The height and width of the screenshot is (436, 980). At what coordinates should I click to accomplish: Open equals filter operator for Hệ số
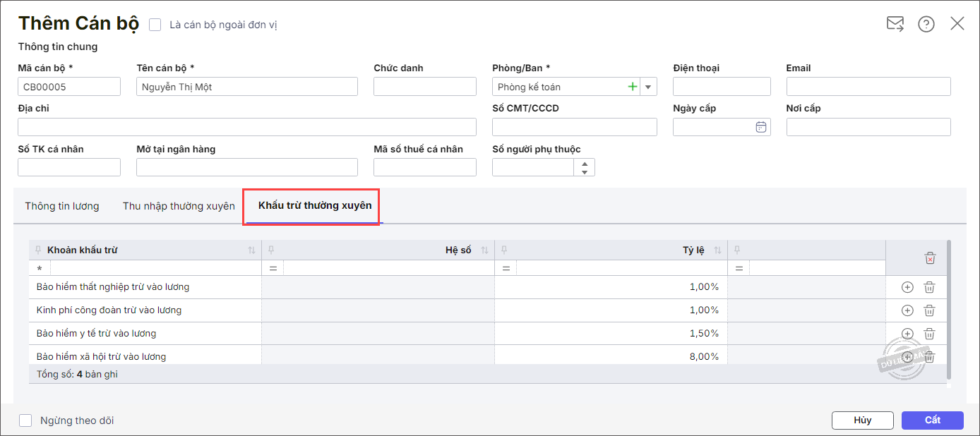tap(273, 268)
